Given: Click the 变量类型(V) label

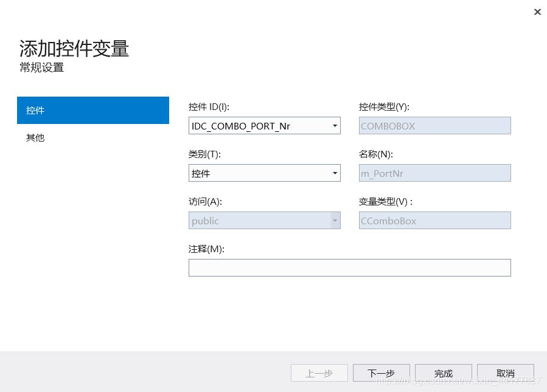Looking at the screenshot, I should 386,202.
